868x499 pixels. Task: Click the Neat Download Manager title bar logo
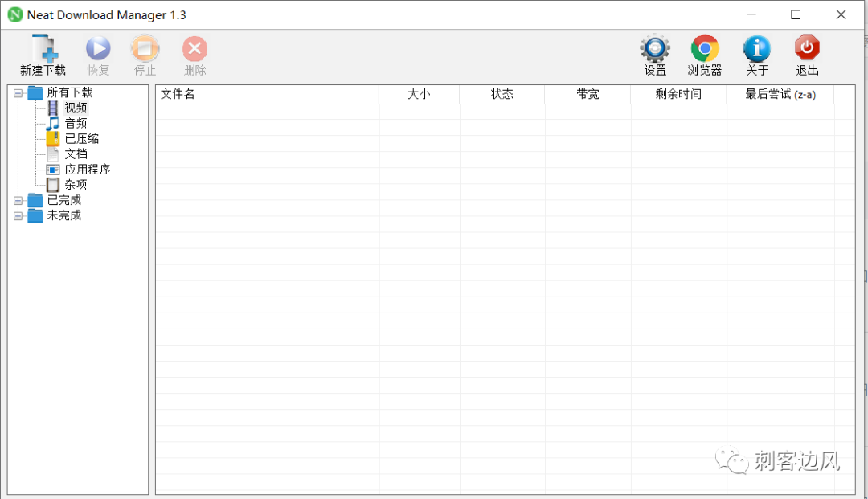click(15, 15)
